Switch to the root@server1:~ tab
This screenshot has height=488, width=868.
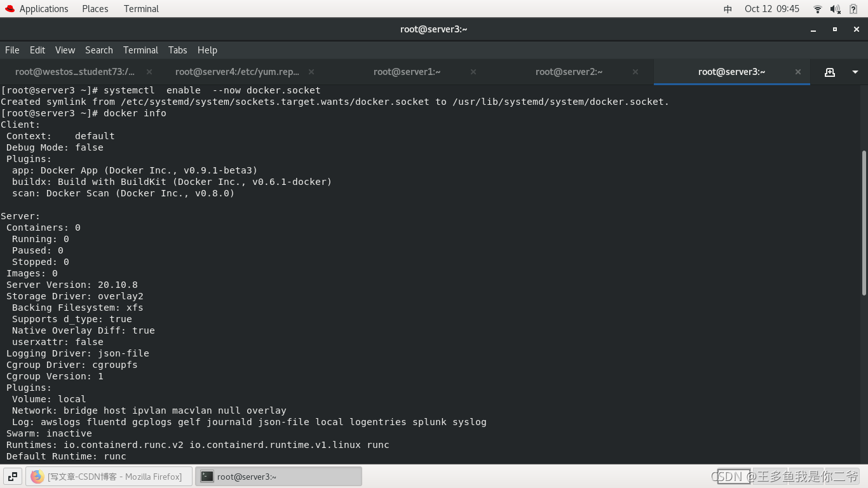407,72
